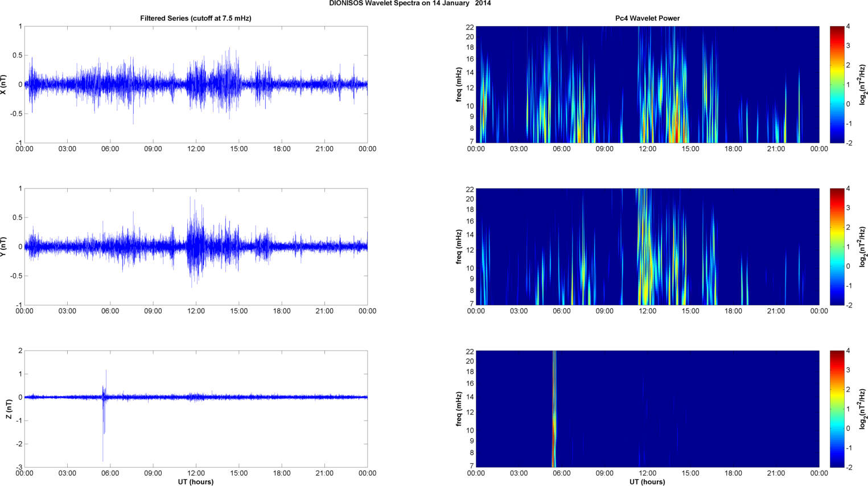Click the 'freq (mHz)' label of top spectrum
Viewport: 868px width, 486px height.
459,84
